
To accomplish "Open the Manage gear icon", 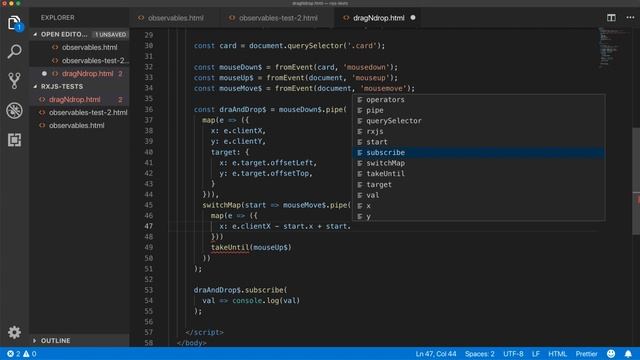I will point(14,332).
